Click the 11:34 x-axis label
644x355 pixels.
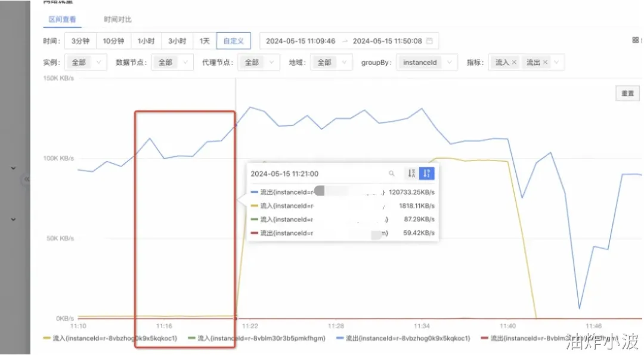(422, 326)
